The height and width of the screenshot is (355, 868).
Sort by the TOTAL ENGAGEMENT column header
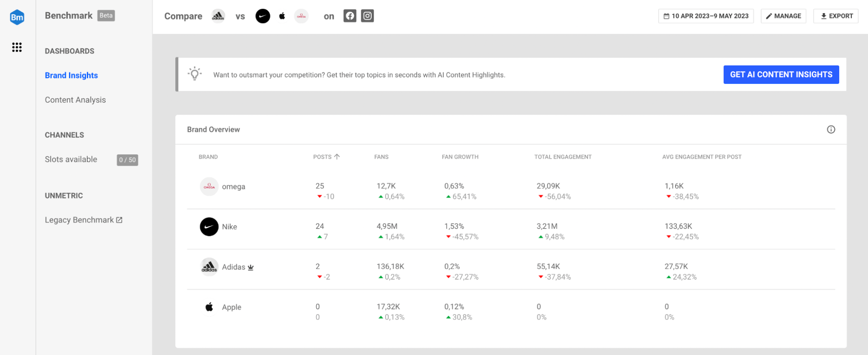[x=563, y=157]
